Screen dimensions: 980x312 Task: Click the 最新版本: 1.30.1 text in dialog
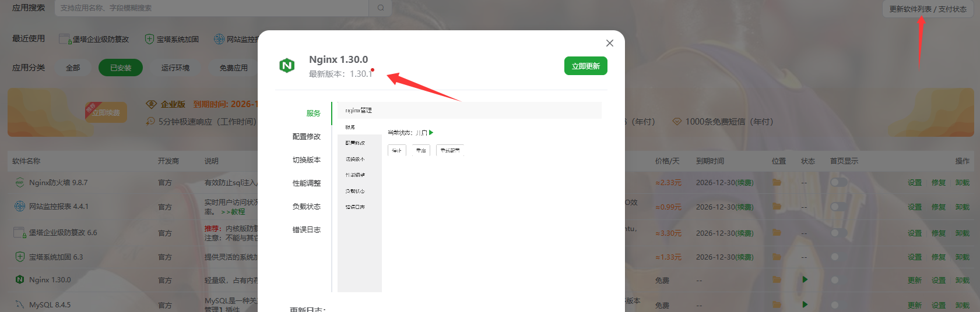coord(340,74)
